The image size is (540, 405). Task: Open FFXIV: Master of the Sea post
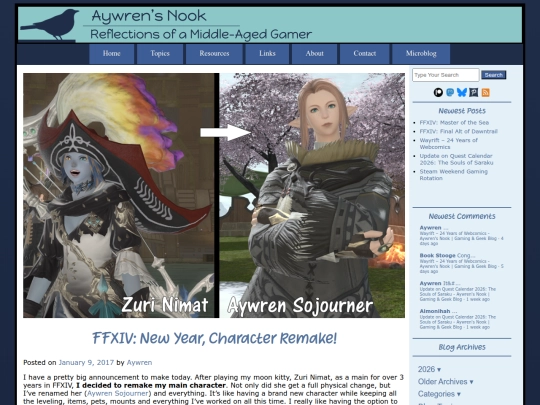click(454, 123)
